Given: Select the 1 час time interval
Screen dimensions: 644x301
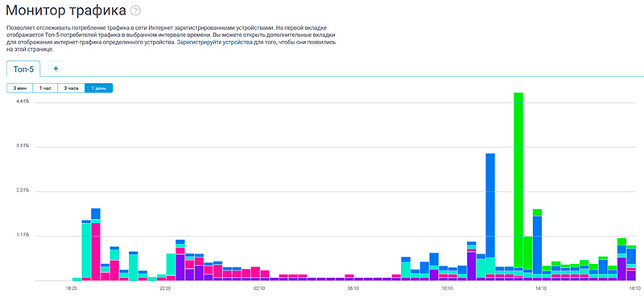Looking at the screenshot, I should pyautogui.click(x=45, y=88).
